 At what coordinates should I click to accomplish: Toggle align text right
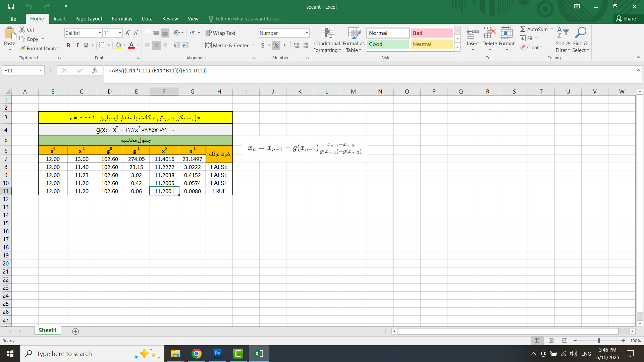coord(165,45)
